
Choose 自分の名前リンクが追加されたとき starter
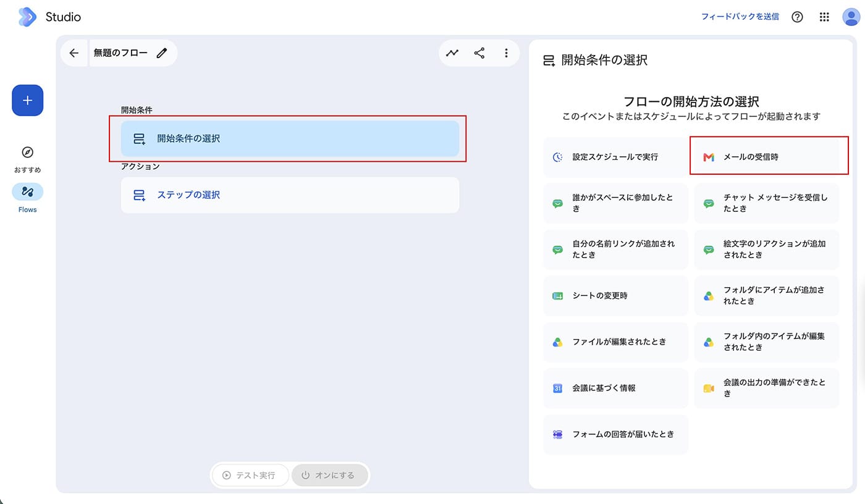pos(615,250)
